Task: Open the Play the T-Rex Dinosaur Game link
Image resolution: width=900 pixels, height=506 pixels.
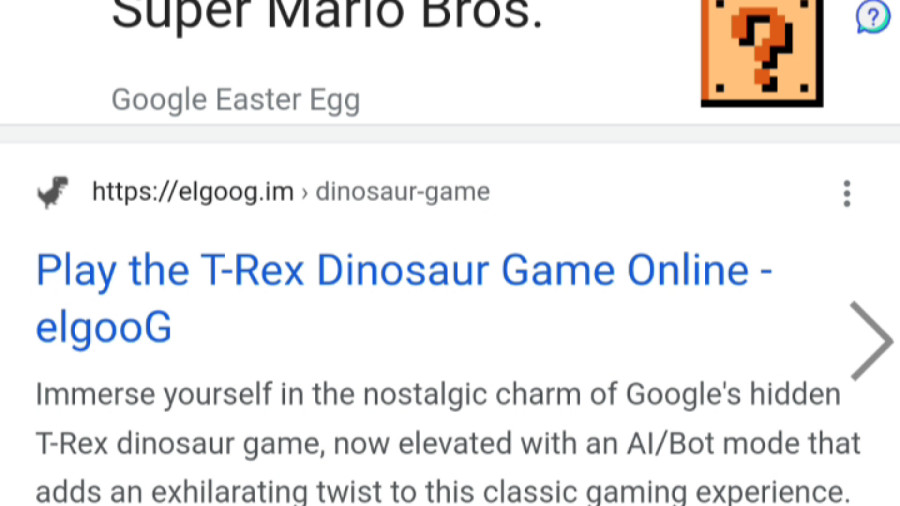Action: point(404,298)
